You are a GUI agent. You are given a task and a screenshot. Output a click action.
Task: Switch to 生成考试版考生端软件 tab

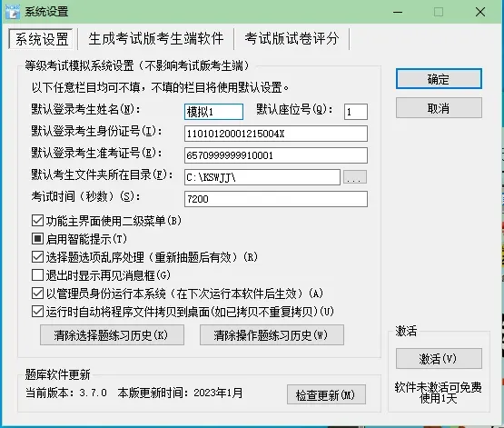point(156,39)
